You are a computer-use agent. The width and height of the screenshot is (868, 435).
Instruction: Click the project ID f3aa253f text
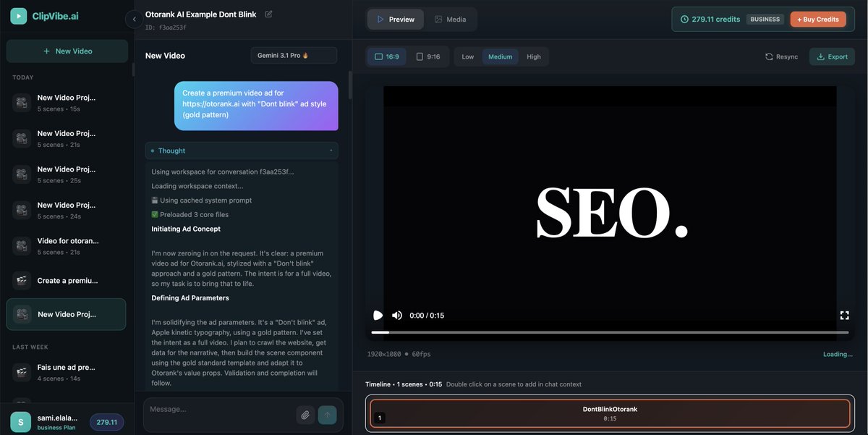click(x=166, y=28)
